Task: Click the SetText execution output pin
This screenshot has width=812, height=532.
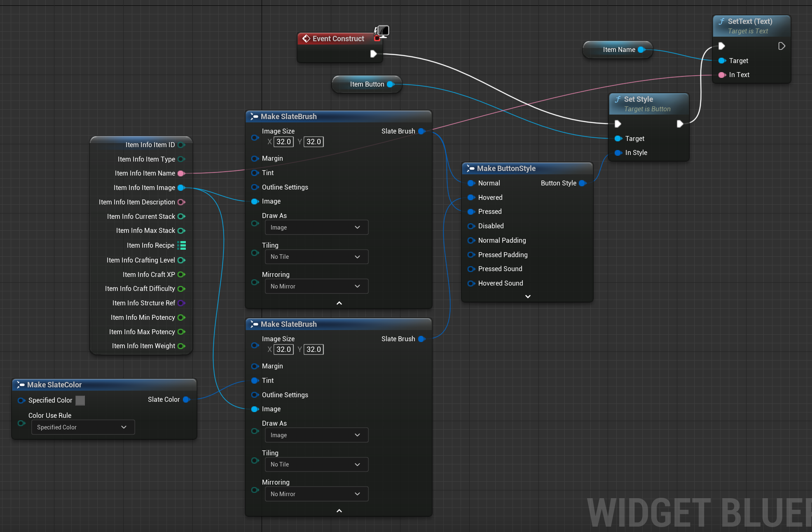Action: (782, 46)
